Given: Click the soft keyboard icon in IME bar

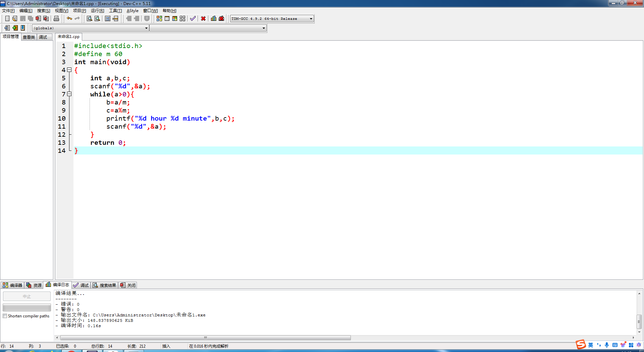Looking at the screenshot, I should click(x=615, y=345).
